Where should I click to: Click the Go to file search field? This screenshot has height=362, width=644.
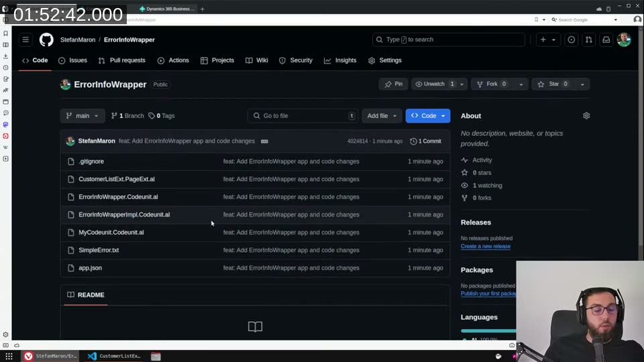coord(303,116)
